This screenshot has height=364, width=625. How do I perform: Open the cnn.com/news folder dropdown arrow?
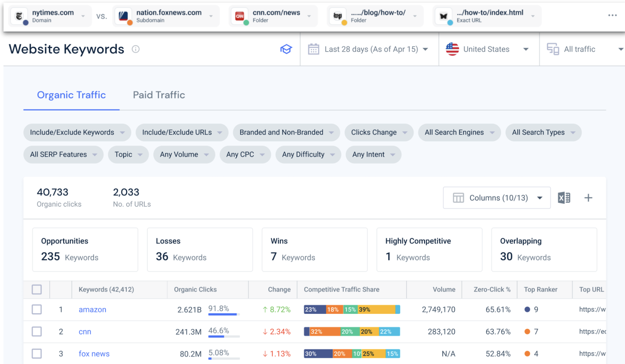tap(309, 16)
